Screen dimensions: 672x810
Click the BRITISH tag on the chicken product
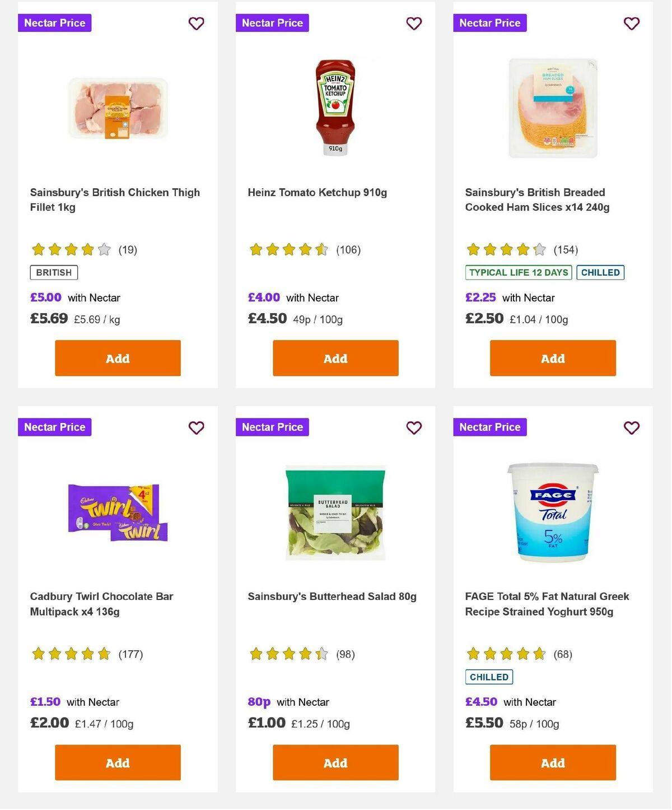pyautogui.click(x=53, y=272)
